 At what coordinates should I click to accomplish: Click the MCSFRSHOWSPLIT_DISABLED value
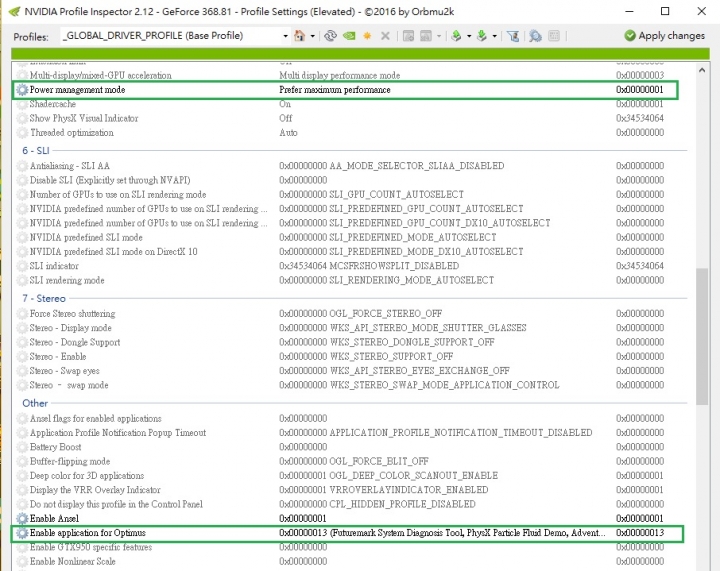[x=394, y=266]
